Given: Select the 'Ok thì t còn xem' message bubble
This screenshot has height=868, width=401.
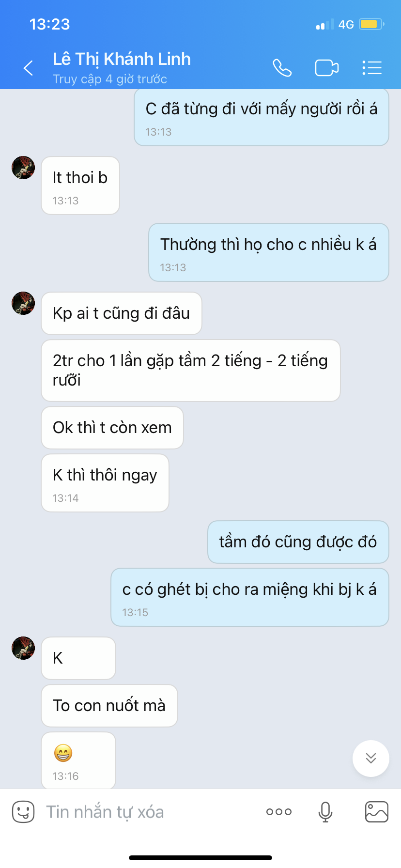Looking at the screenshot, I should coord(112,428).
